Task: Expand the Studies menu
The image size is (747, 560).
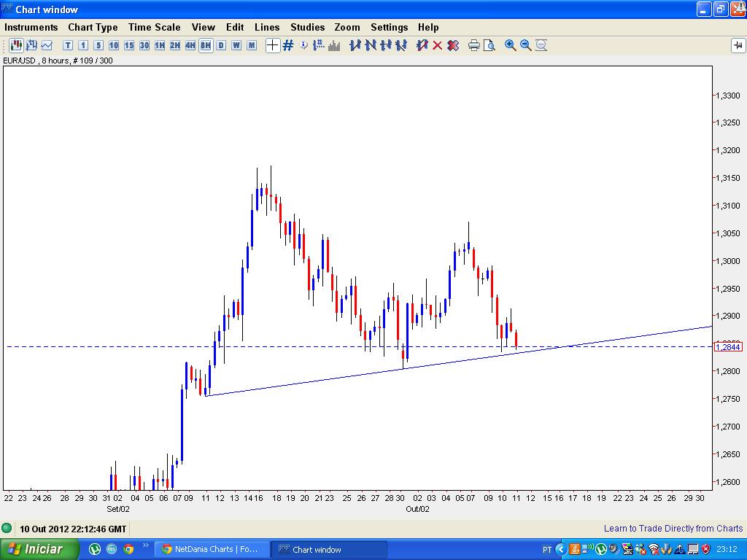Action: 308,27
